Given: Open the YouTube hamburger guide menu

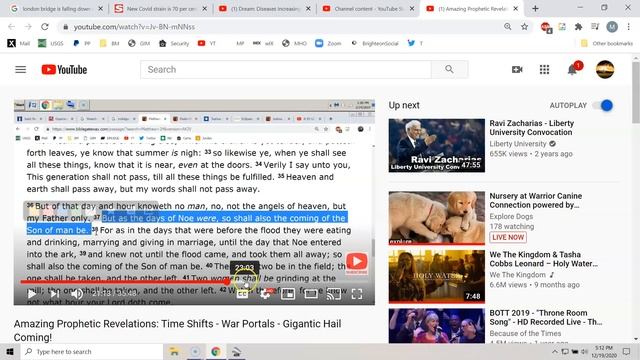Looking at the screenshot, I should (20, 69).
